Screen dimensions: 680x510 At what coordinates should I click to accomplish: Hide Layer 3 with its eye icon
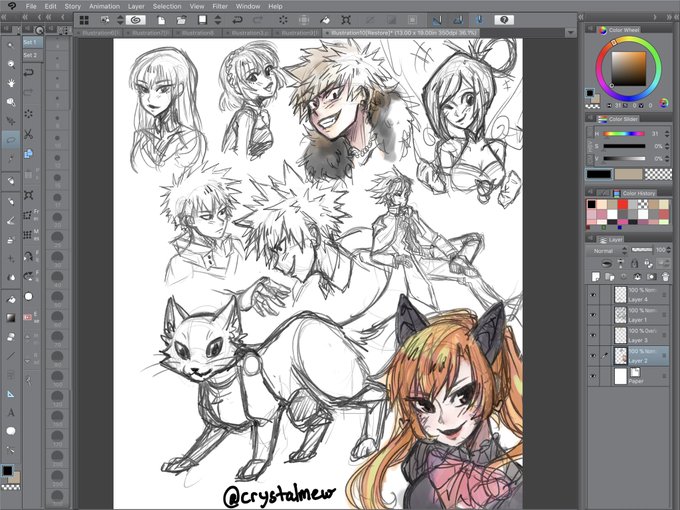[x=592, y=335]
